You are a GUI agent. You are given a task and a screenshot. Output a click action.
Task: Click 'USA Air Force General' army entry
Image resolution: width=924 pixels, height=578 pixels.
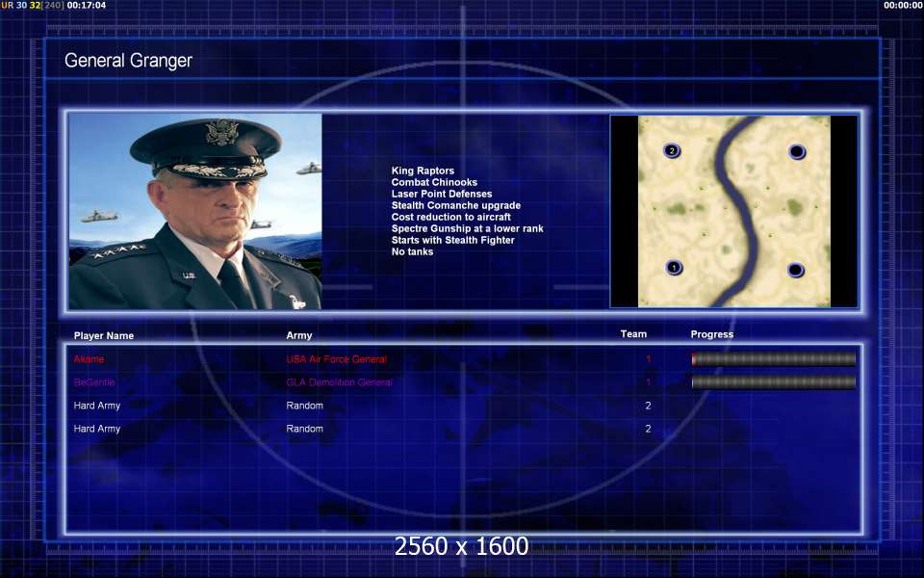pos(337,358)
